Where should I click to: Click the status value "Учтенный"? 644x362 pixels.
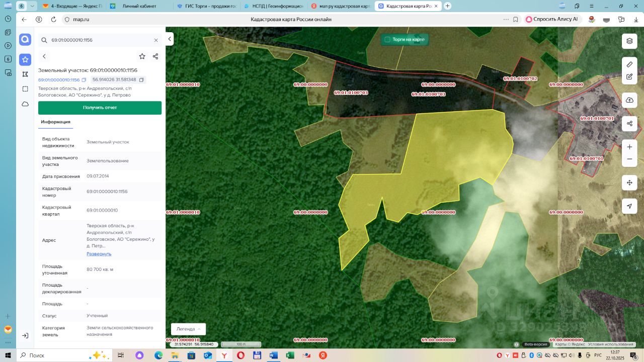97,316
